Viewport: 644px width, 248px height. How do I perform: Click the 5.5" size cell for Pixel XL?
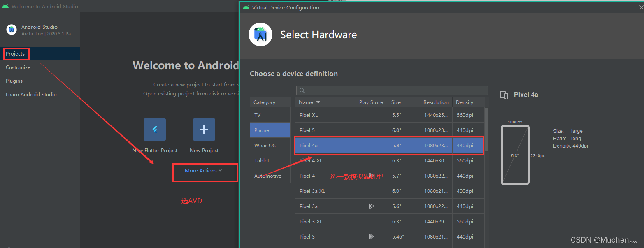click(x=404, y=115)
